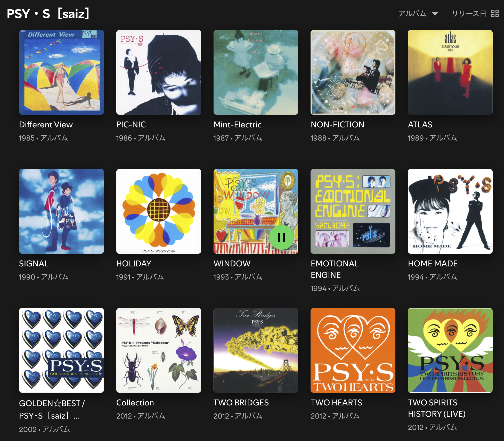Pause playback on the WINDOW album
This screenshot has height=441, width=504.
(x=281, y=237)
